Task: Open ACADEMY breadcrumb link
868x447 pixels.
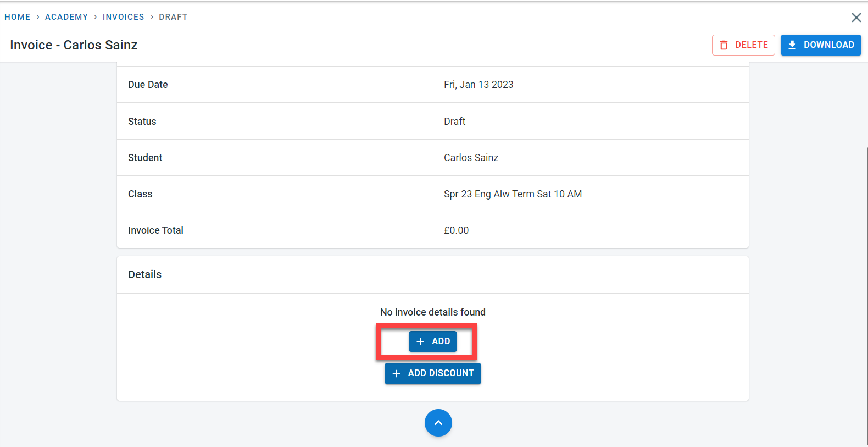Action: coord(66,17)
